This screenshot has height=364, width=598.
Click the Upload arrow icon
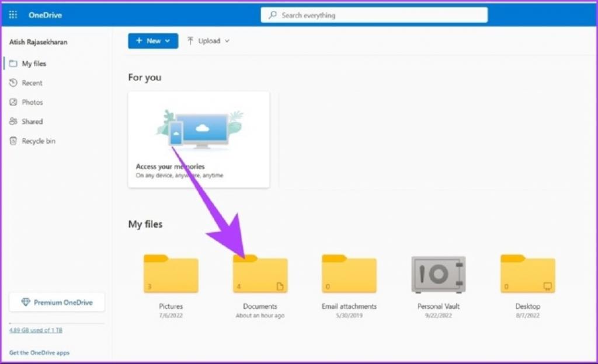tap(190, 41)
